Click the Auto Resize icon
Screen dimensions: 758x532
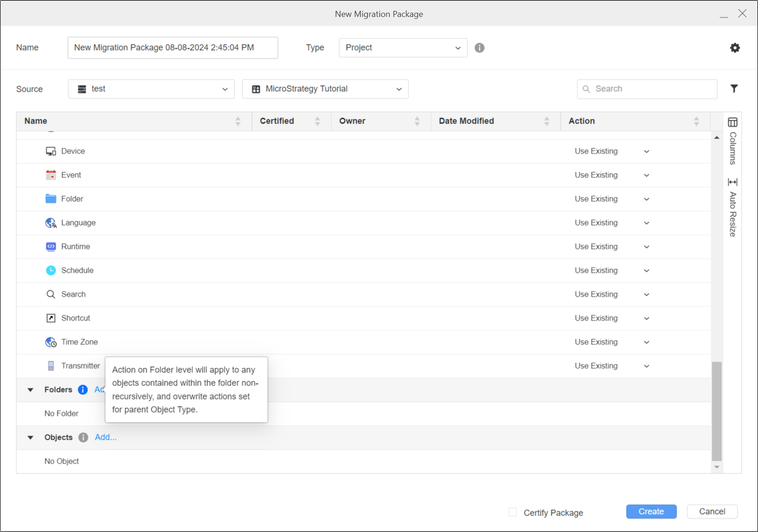pos(732,182)
